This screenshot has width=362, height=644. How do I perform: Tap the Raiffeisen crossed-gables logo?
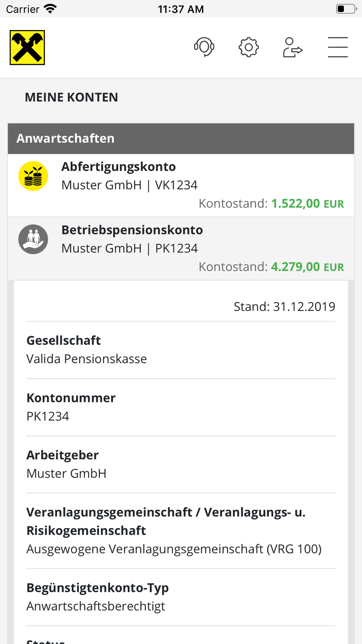click(27, 47)
